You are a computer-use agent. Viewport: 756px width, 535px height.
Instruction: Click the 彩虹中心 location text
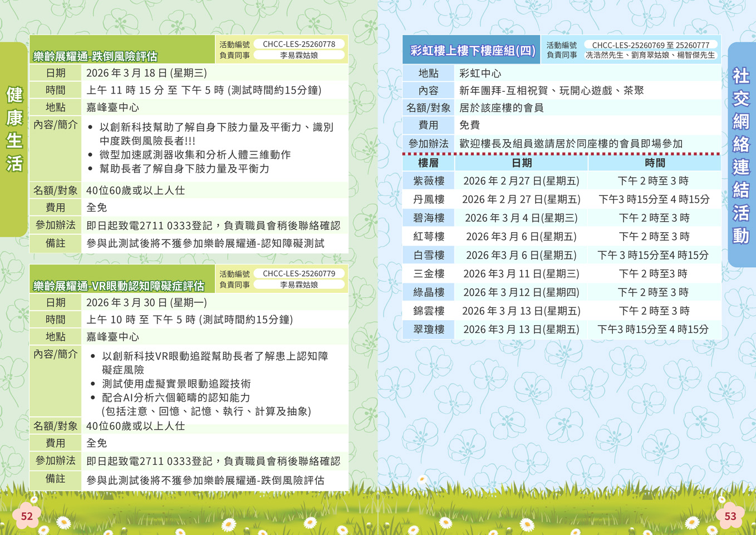pyautogui.click(x=480, y=73)
